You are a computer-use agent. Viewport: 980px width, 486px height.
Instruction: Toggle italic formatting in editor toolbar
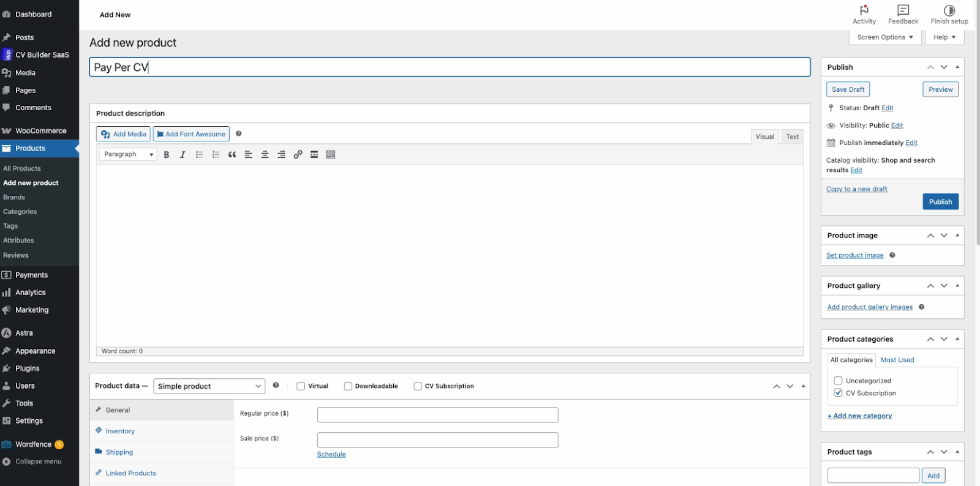click(183, 155)
